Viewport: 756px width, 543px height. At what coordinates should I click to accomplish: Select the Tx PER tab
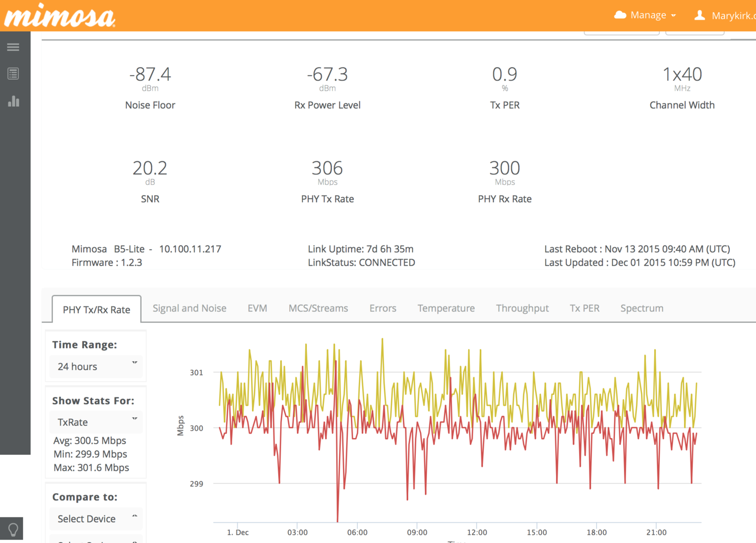pos(585,308)
